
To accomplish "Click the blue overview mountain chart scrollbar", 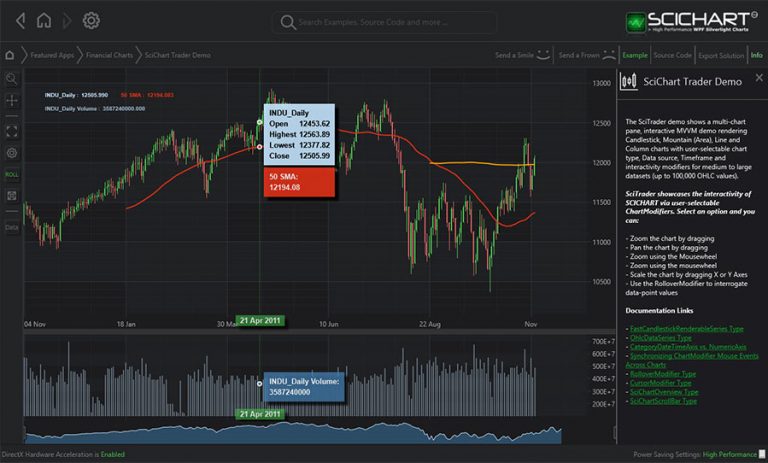I will 294,432.
